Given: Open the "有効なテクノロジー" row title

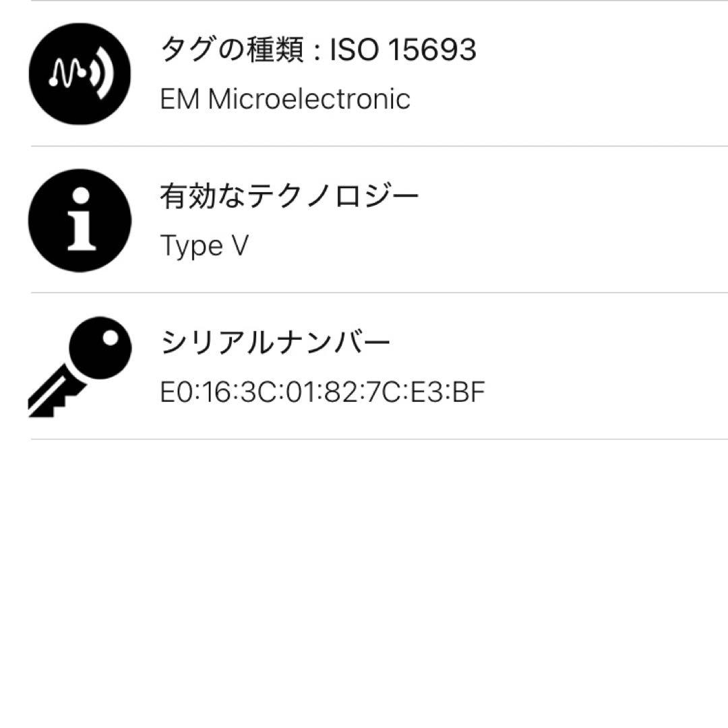Looking at the screenshot, I should click(x=289, y=197).
